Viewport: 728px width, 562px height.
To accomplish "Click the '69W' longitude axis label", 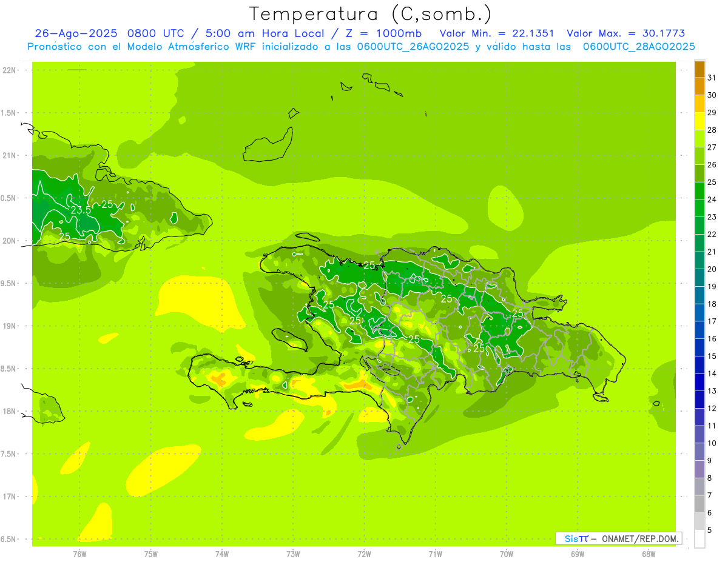I will point(578,554).
